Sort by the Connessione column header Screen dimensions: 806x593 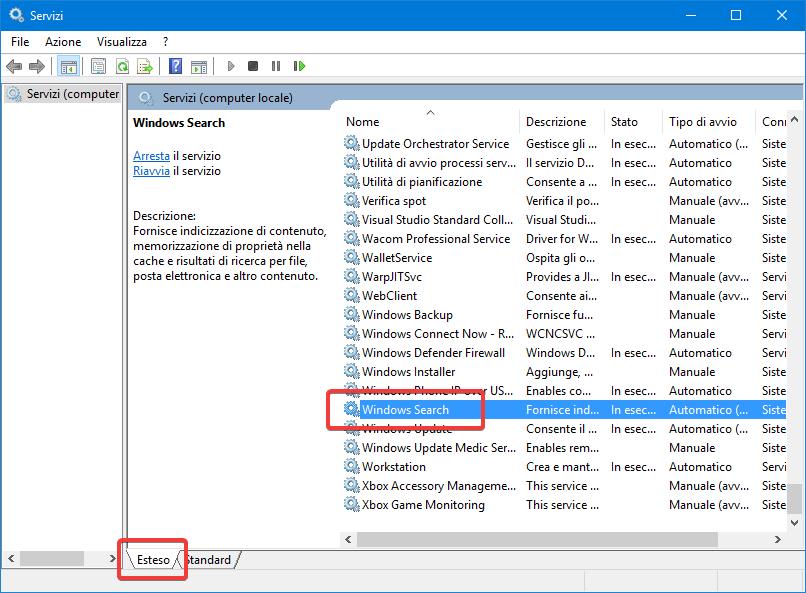pos(773,122)
